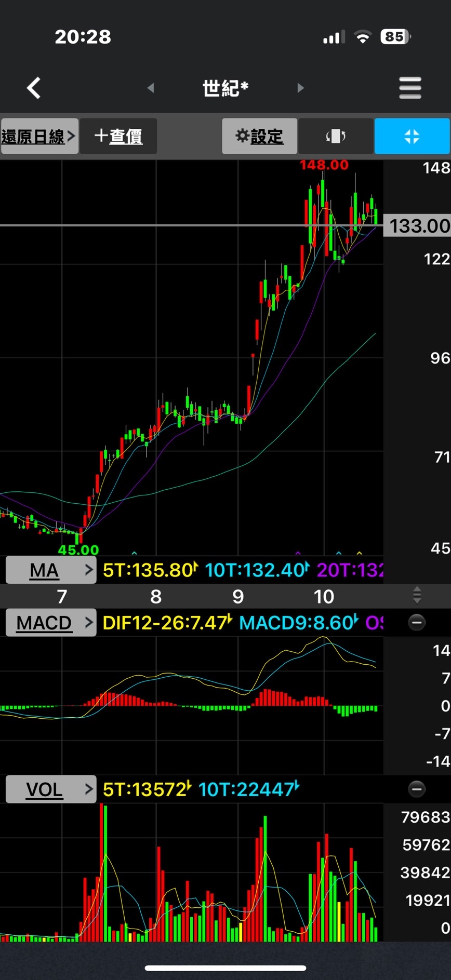
Task: Tap the 45.00 low price marker
Action: (78, 549)
